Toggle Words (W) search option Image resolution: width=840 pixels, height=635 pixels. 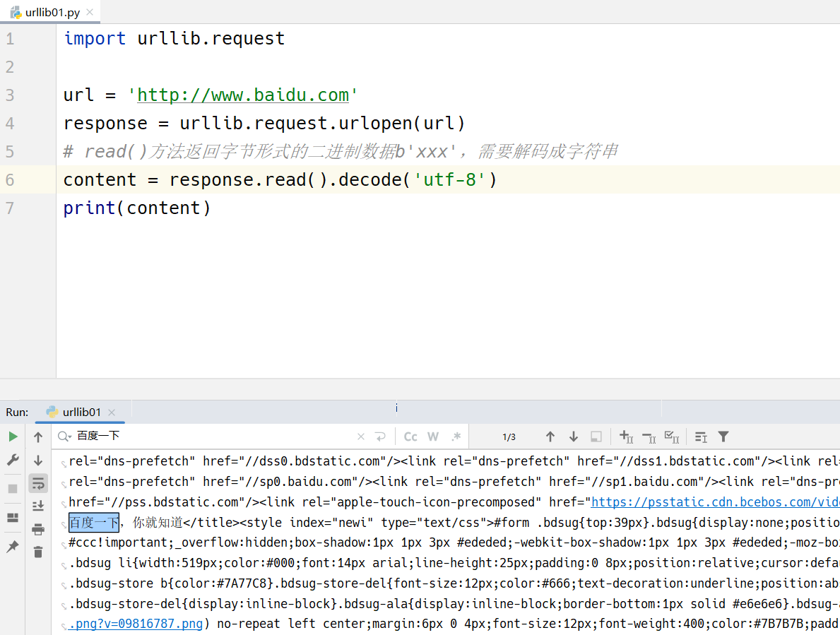(x=433, y=437)
